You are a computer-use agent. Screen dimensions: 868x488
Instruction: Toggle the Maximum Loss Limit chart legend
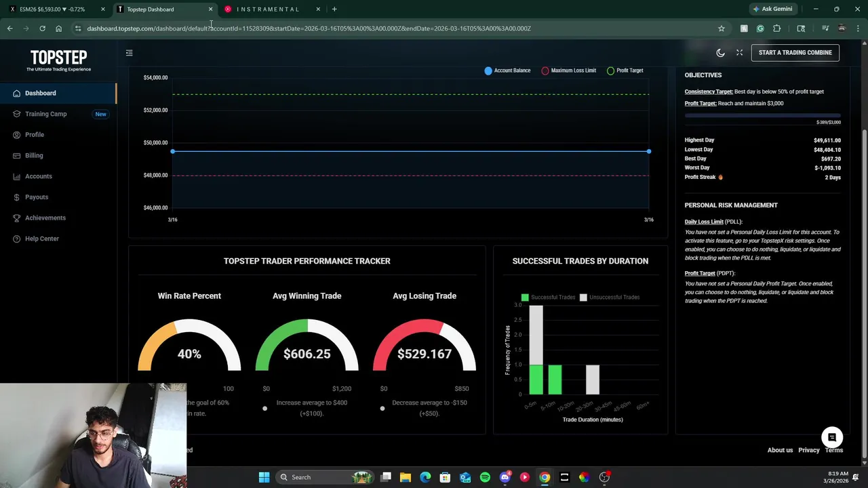pos(568,70)
